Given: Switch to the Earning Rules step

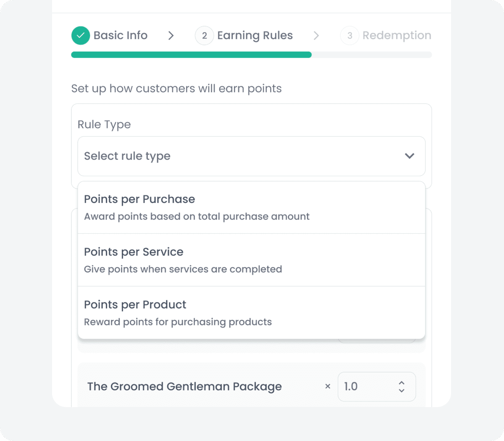Looking at the screenshot, I should pos(255,35).
